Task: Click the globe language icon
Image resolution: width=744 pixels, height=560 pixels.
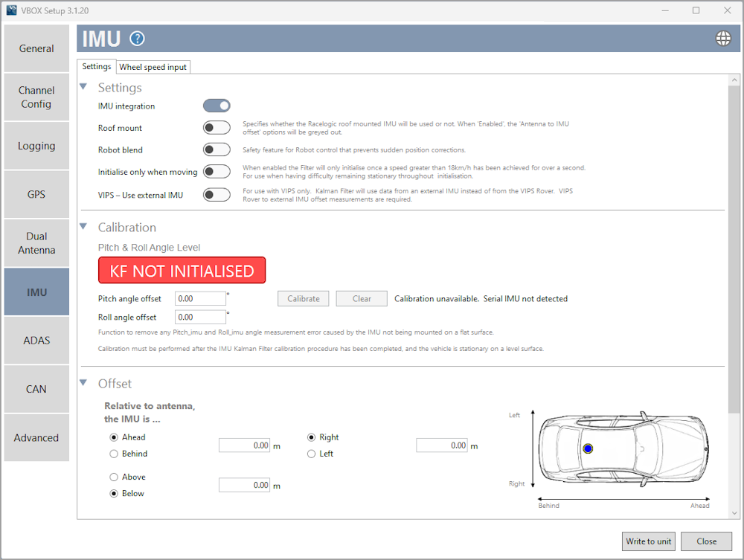Action: 722,38
